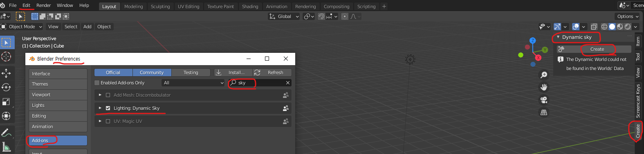Image resolution: width=644 pixels, height=154 pixels.
Task: Activate the Move tool in left toolbar
Action: click(x=7, y=73)
